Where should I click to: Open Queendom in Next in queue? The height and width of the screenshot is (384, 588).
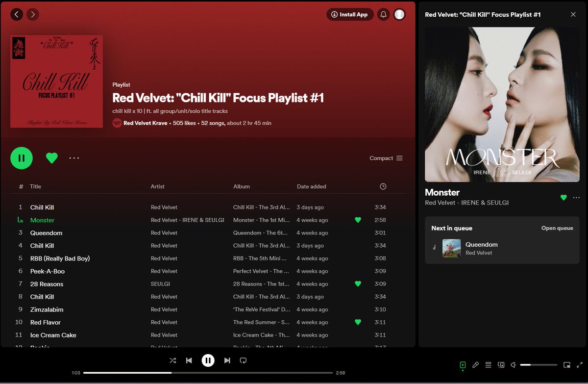pos(481,244)
